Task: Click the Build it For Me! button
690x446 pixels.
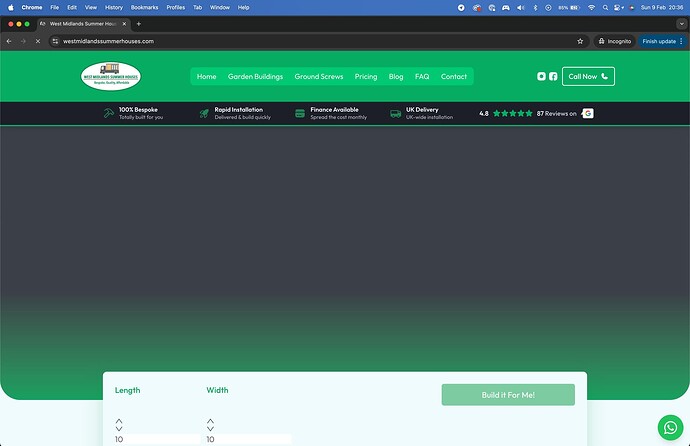Action: click(x=508, y=395)
